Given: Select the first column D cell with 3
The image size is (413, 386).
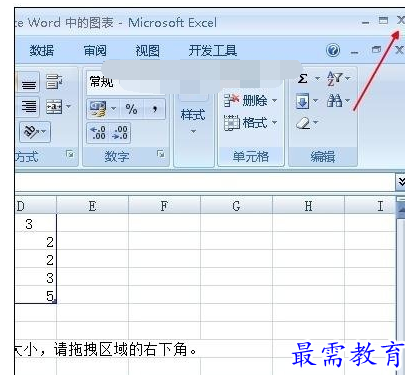Looking at the screenshot, I should coord(36,223).
